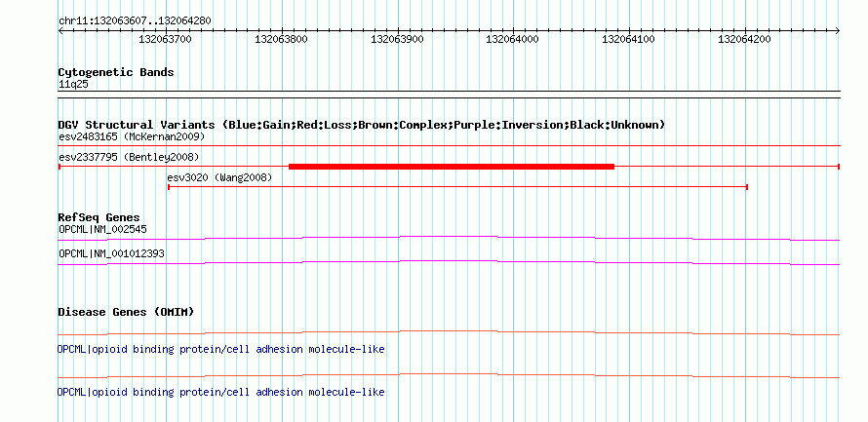Open variant esv2483165 (McKernan2009) label
The width and height of the screenshot is (868, 422).
tap(132, 136)
